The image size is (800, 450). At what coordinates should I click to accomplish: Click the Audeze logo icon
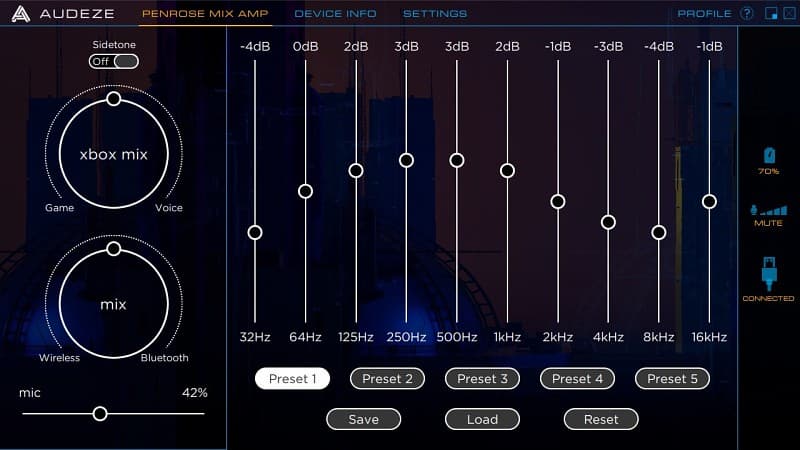[x=21, y=14]
